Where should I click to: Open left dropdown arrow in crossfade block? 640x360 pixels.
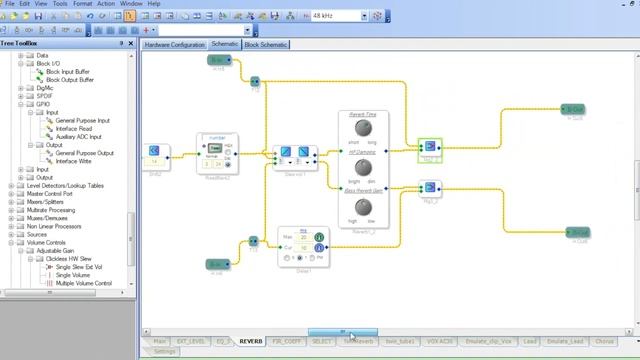290,162
